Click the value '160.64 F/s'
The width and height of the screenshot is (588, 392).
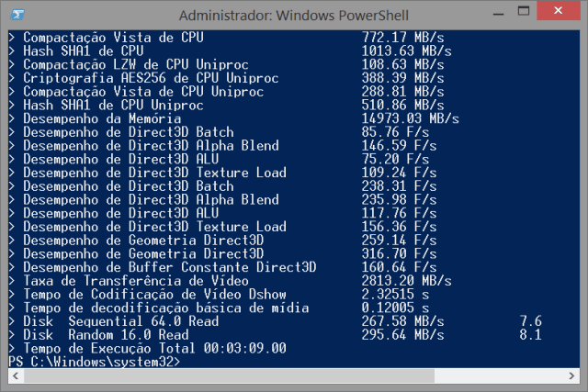pos(399,267)
